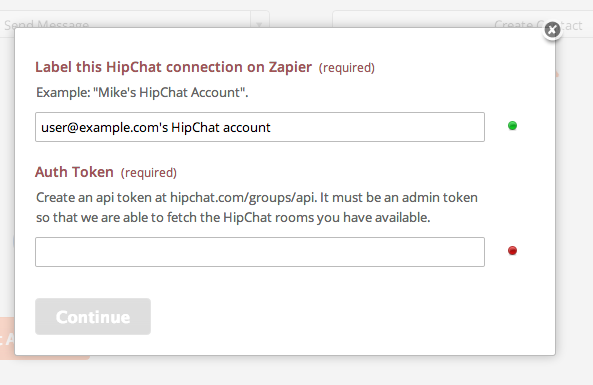Click the Send Message dropdown arrow
The image size is (593, 385).
point(259,24)
